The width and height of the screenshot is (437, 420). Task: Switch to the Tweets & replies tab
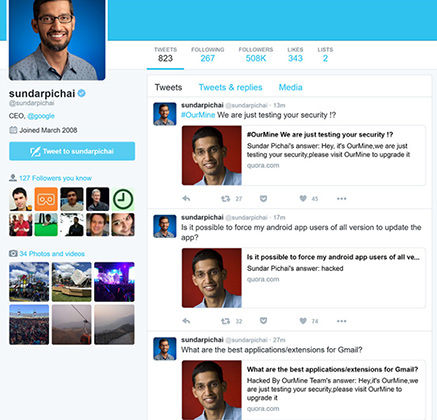230,87
